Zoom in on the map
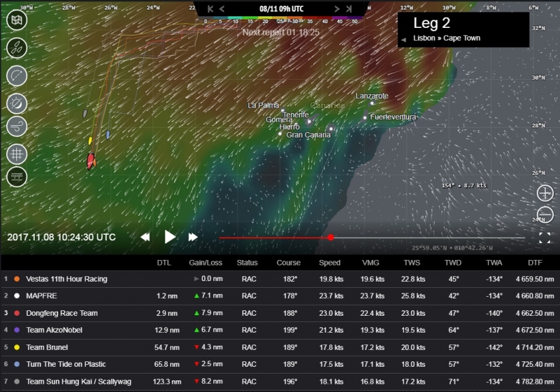Screen dimensions: 560x392 click(545, 193)
